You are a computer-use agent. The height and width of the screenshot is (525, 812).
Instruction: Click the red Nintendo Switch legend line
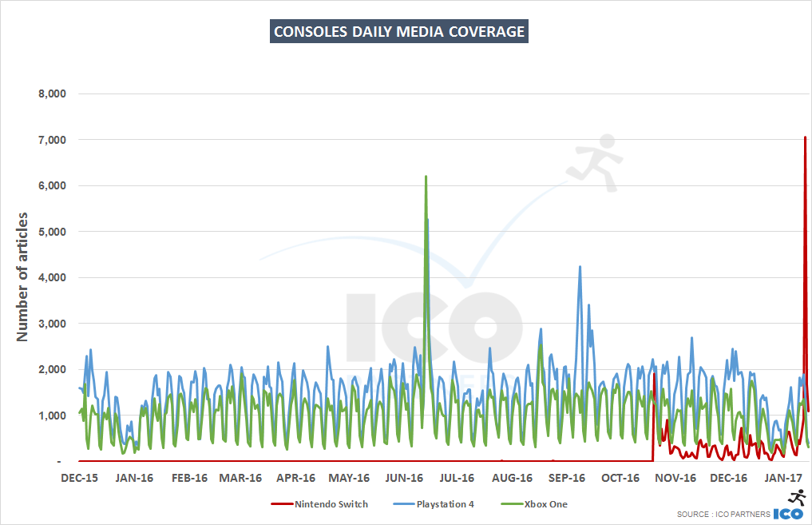coord(281,504)
